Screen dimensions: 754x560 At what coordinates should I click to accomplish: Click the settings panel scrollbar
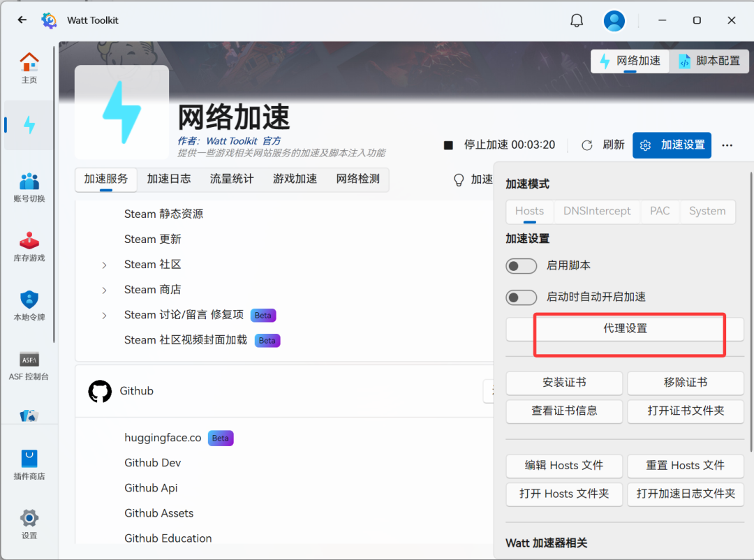pos(751,313)
